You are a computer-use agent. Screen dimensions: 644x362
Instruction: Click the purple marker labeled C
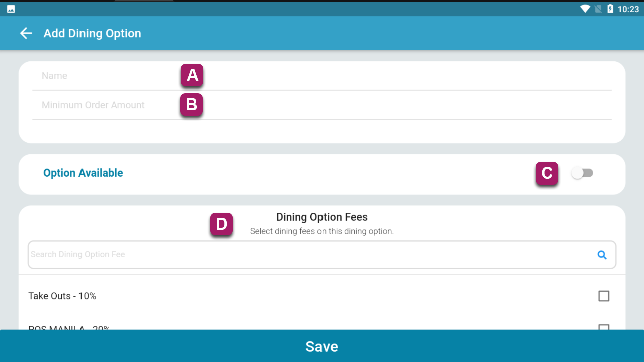pos(547,173)
